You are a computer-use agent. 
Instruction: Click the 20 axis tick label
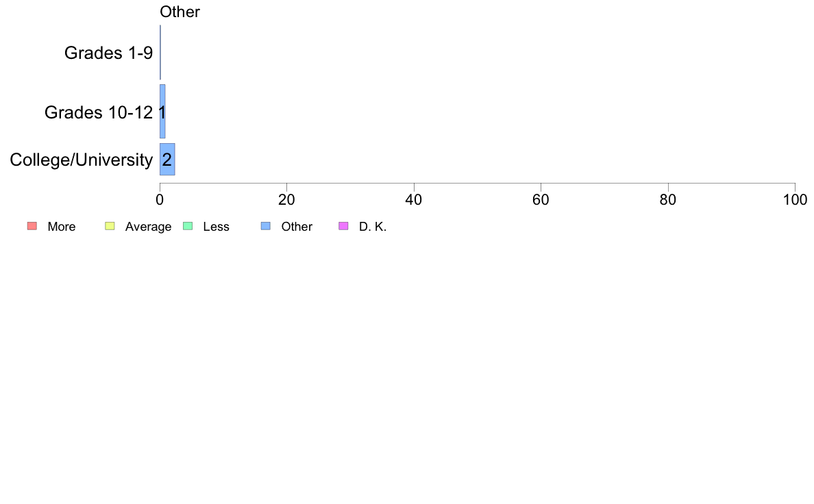[x=286, y=200]
